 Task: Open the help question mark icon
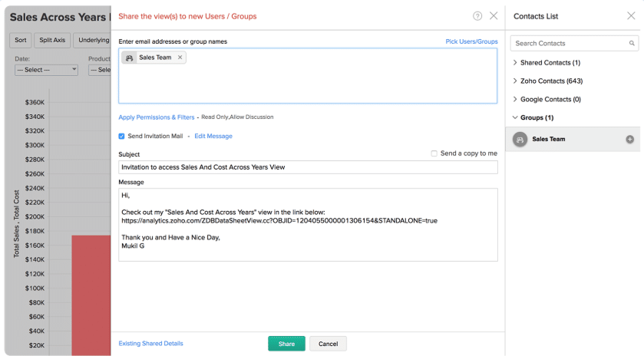coord(477,16)
